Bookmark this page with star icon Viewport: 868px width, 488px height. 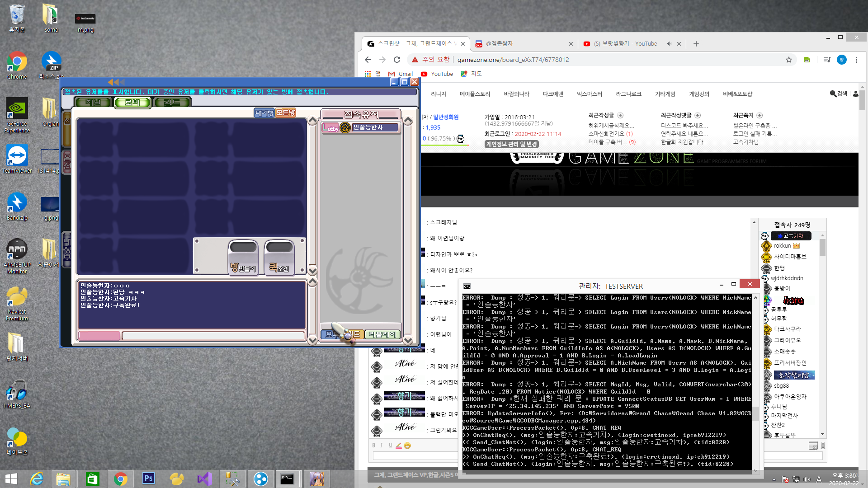click(789, 60)
